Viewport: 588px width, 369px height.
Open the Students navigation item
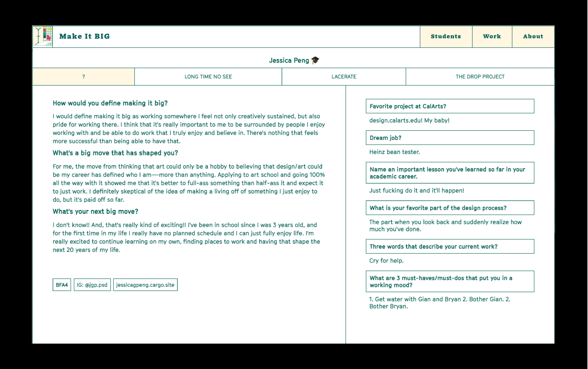[446, 37]
